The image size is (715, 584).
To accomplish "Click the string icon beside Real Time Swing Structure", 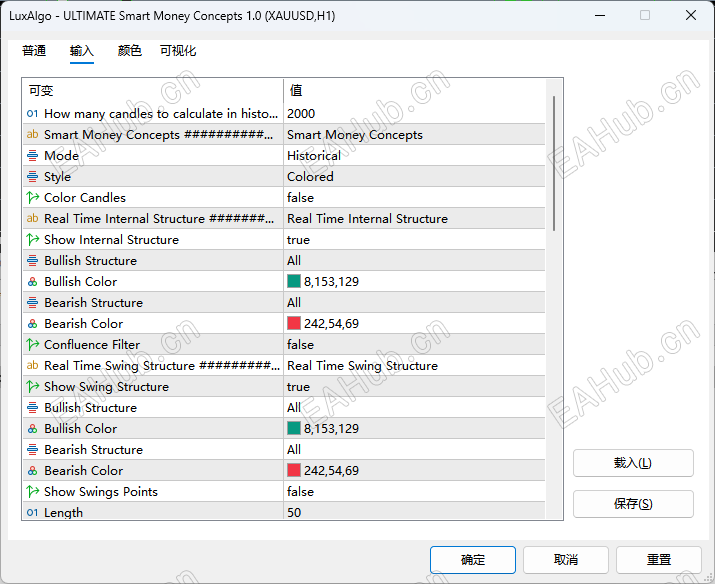I will click(x=32, y=365).
